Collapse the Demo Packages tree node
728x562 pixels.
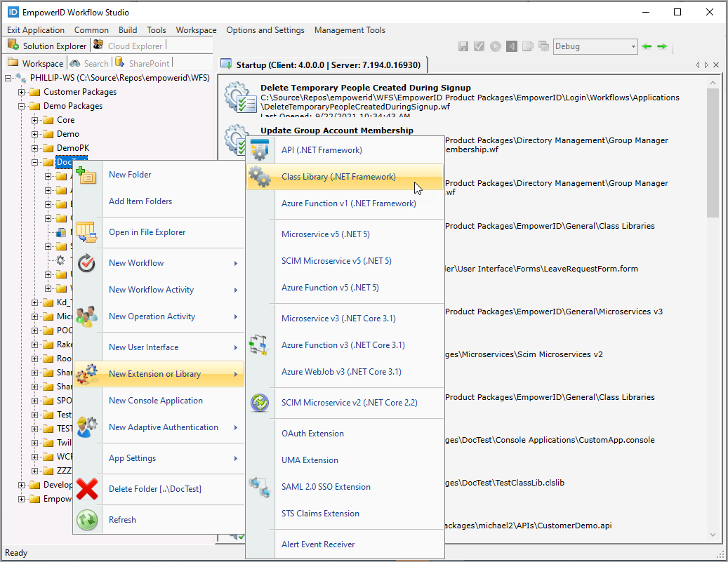(x=22, y=106)
